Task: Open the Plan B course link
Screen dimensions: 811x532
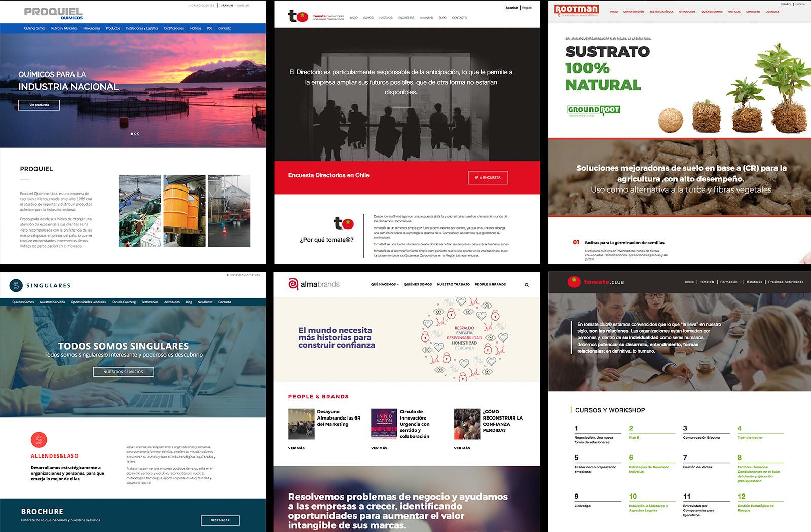Action: 634,438
